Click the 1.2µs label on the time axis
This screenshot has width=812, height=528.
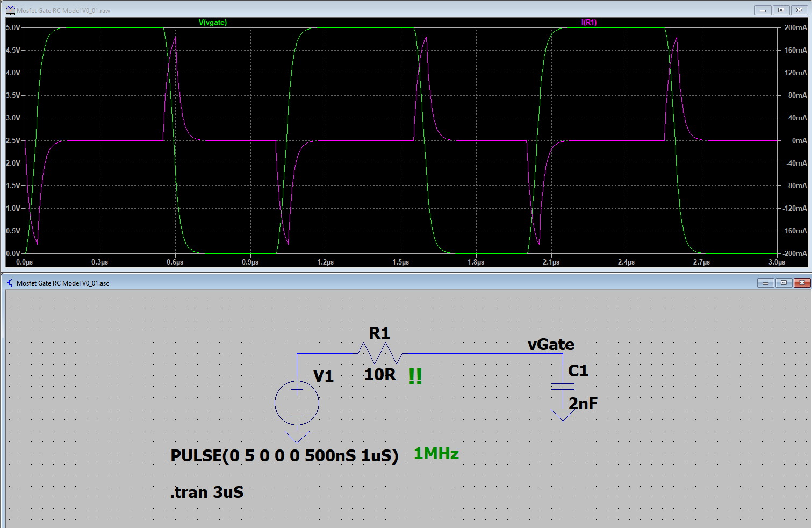(326, 262)
